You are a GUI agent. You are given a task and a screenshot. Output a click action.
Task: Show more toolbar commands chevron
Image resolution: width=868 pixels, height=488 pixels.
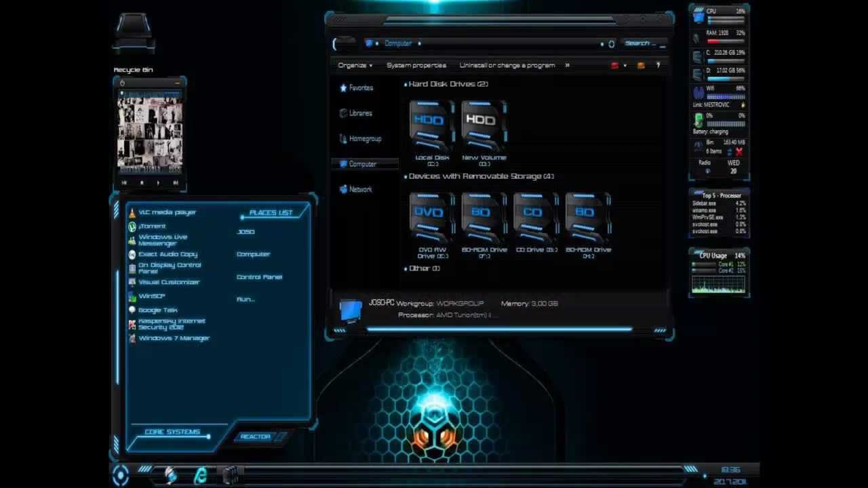click(x=567, y=66)
